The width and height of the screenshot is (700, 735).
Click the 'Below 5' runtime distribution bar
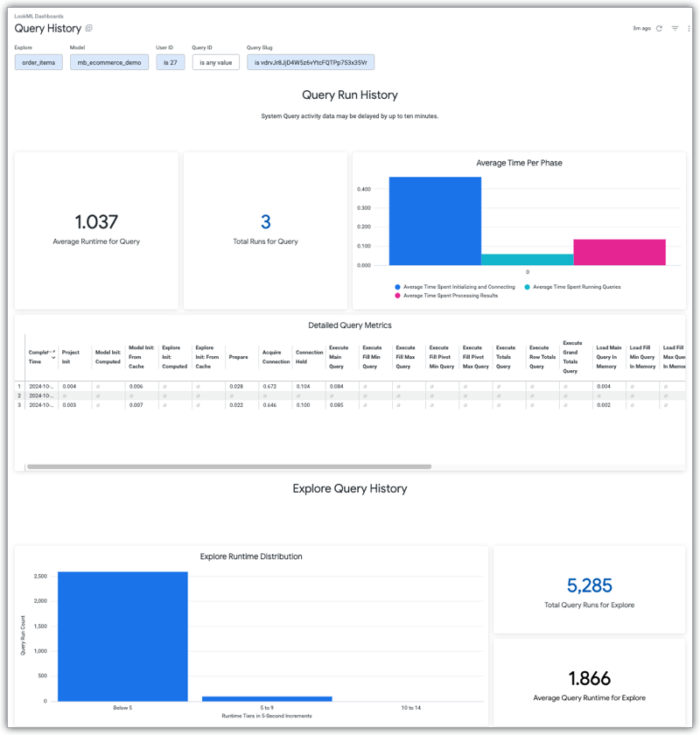122,636
